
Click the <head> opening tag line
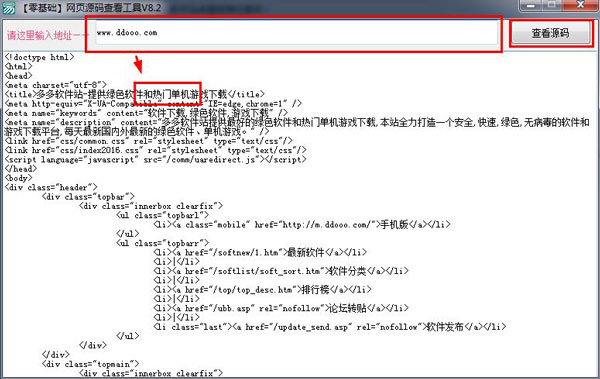pos(18,76)
